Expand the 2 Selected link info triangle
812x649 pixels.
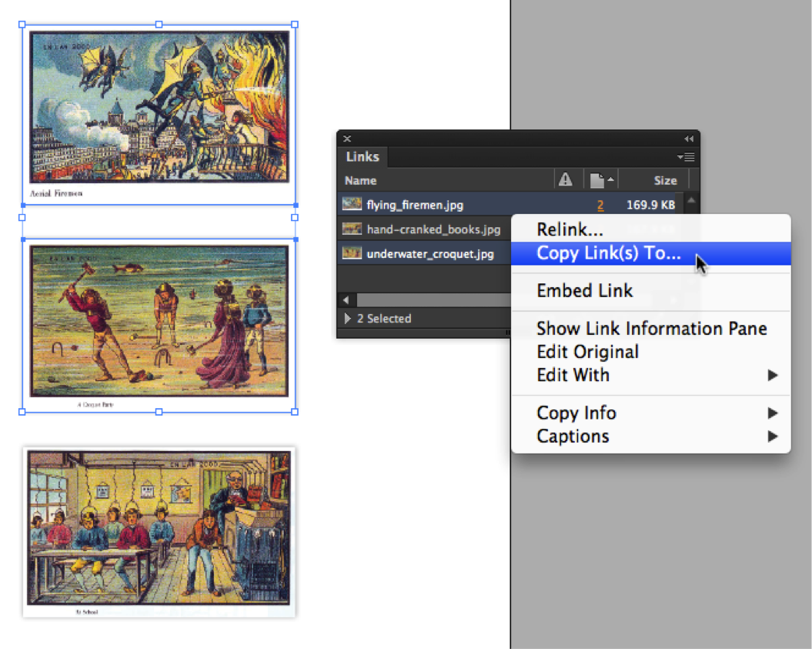pos(347,318)
